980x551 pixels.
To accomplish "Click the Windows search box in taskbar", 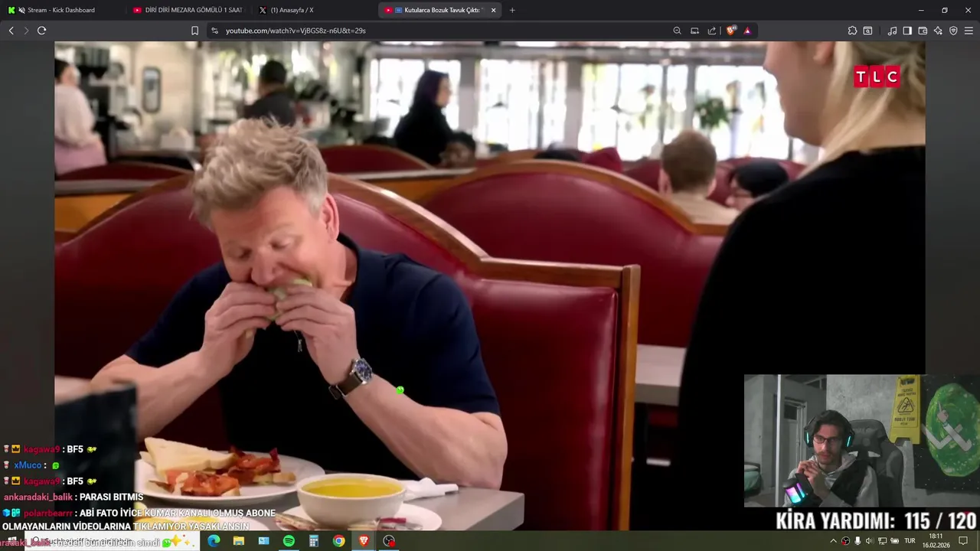I will click(x=111, y=541).
